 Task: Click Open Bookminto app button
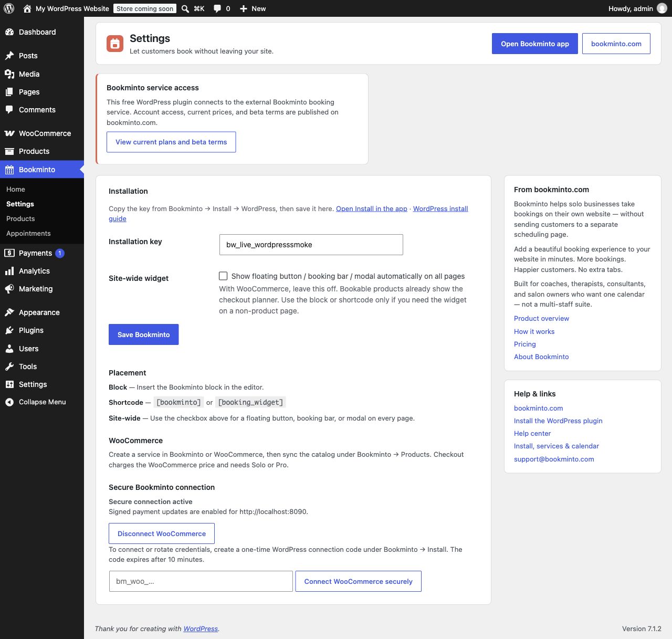pos(535,44)
